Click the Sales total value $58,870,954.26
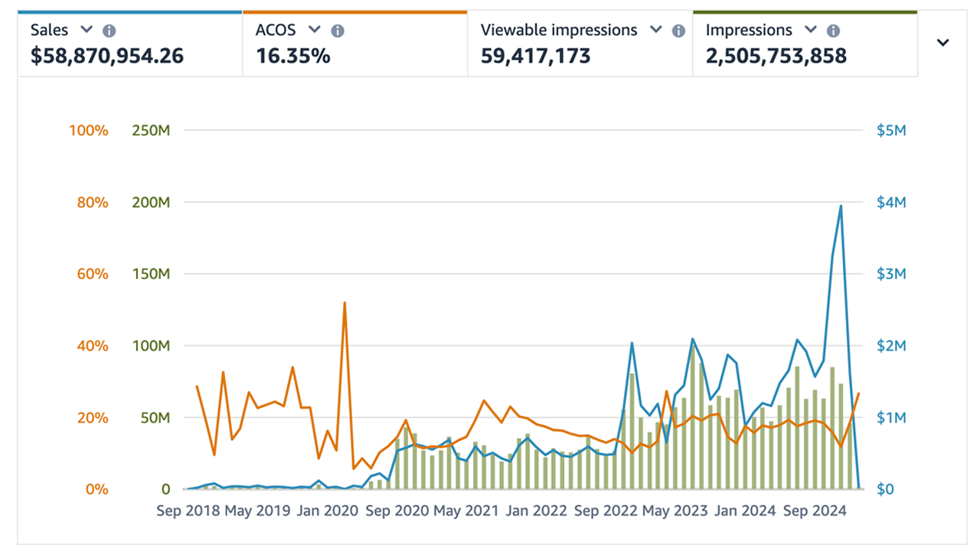Image resolution: width=980 pixels, height=551 pixels. tap(106, 56)
